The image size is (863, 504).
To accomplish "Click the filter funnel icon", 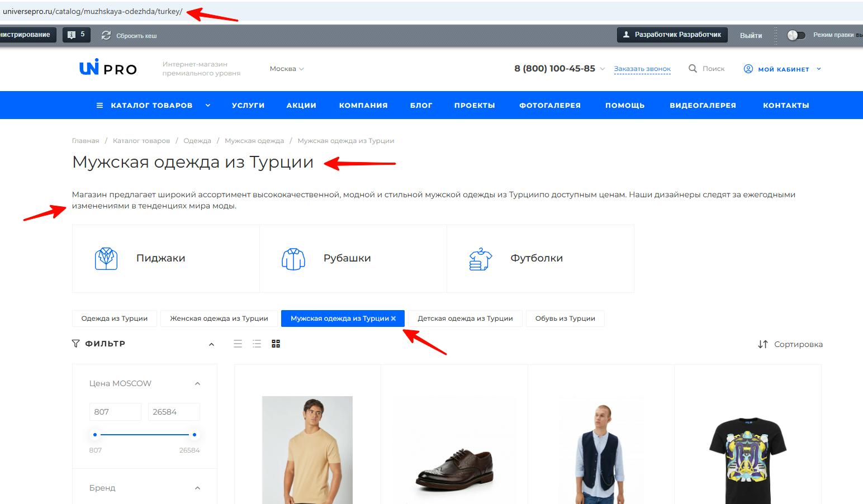I will click(75, 343).
